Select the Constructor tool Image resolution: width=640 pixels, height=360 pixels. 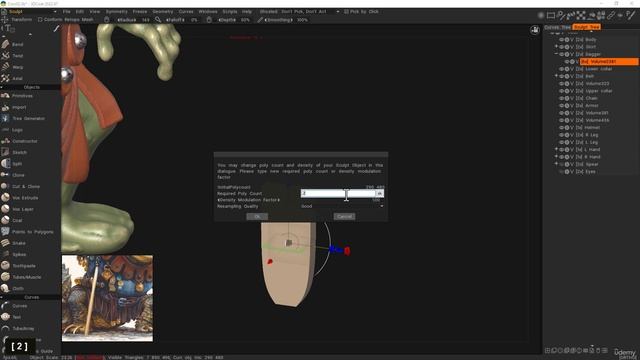(x=24, y=141)
